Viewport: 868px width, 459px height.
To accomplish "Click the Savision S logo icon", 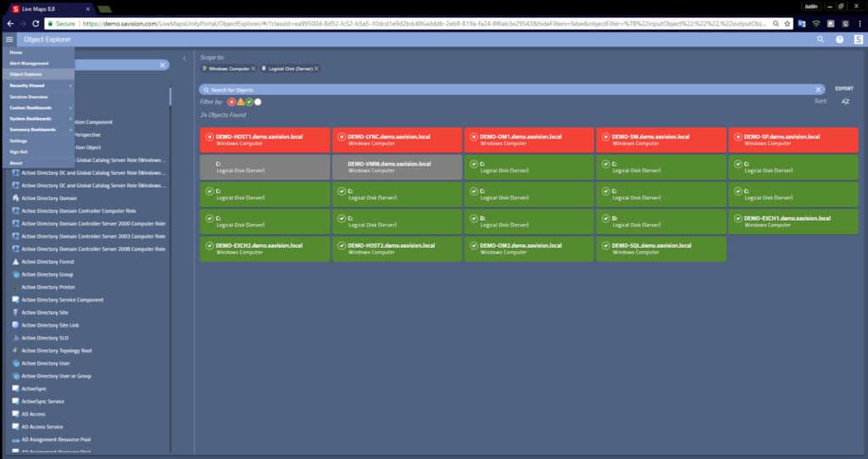I will click(859, 39).
